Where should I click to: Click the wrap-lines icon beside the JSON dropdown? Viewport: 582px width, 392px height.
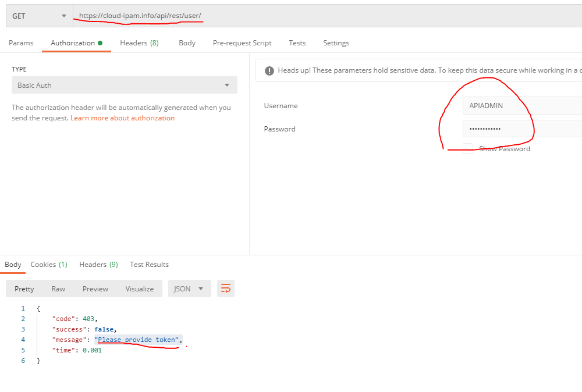point(226,288)
